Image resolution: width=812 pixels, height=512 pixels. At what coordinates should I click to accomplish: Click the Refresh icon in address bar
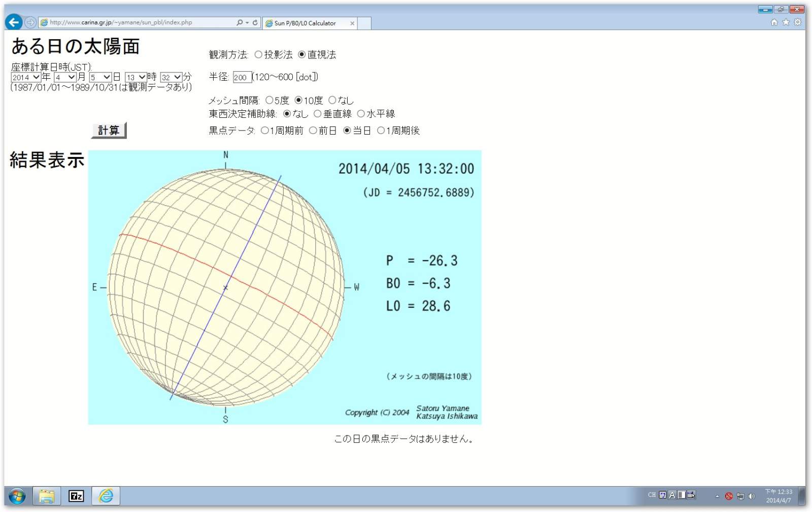[x=255, y=23]
